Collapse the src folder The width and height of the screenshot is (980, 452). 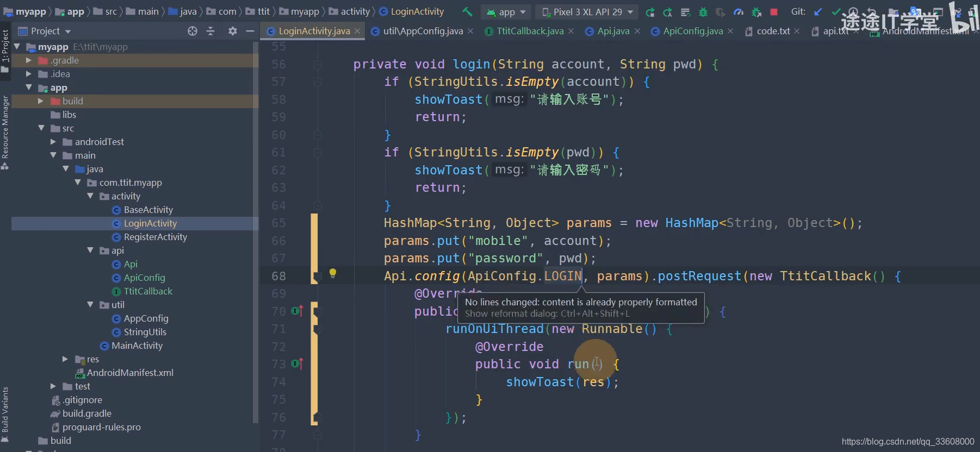pos(41,128)
